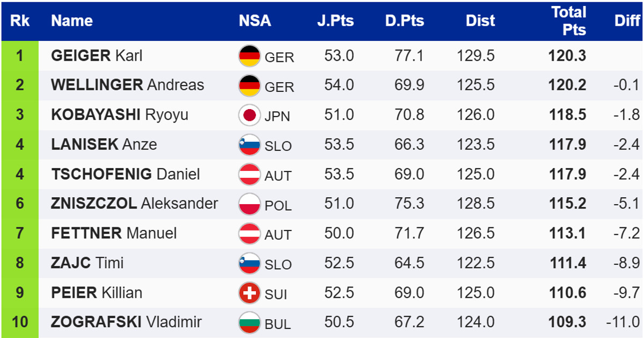The width and height of the screenshot is (644, 338).
Task: Click the Austrian flag in Tschofenig's row
Action: (249, 174)
